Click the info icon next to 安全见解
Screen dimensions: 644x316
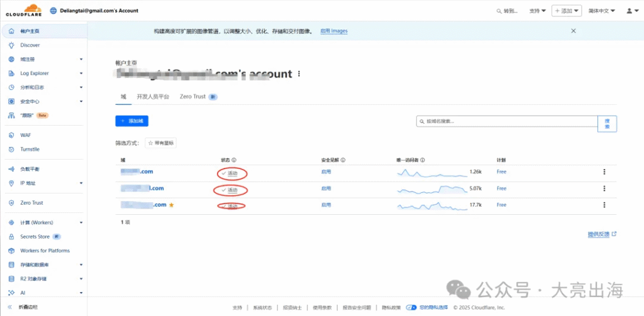pos(343,160)
